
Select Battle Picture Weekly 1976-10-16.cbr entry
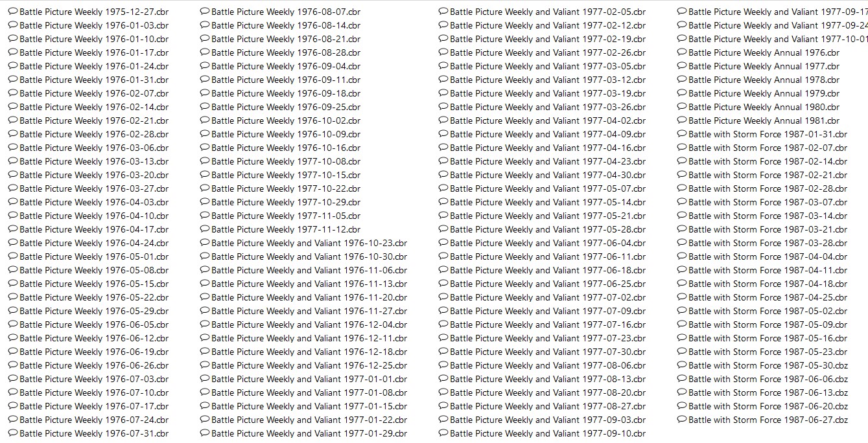click(286, 148)
